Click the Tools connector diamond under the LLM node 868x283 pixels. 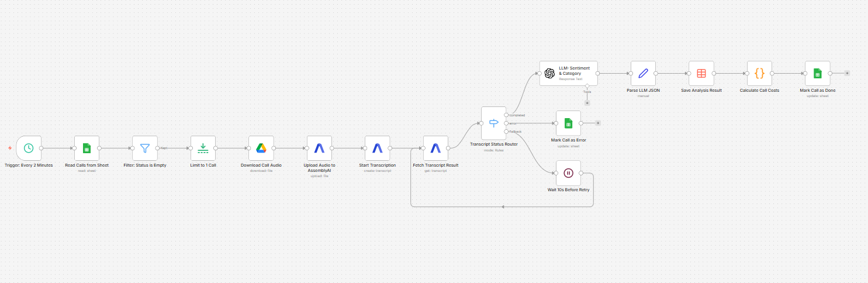pos(587,86)
